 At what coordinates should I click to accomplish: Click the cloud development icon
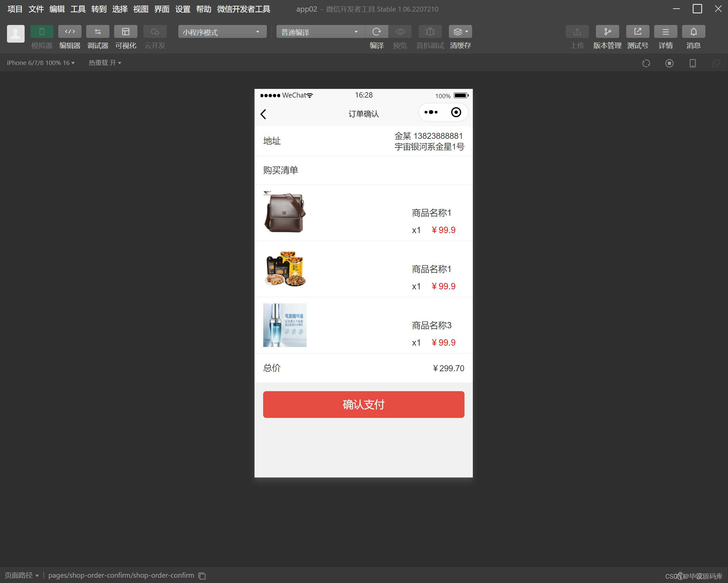coord(155,31)
